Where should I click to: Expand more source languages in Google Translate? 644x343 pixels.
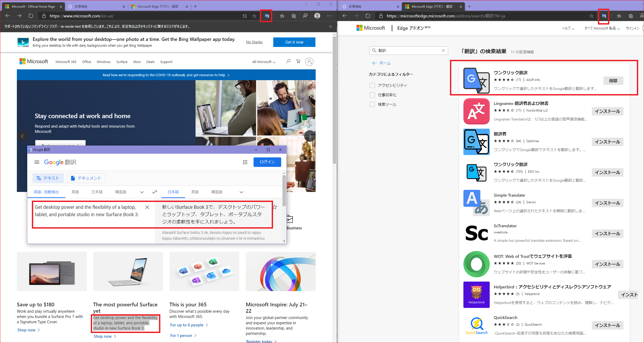click(x=142, y=192)
